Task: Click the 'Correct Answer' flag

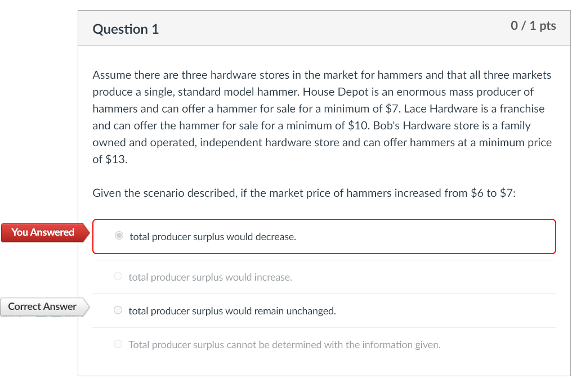Action: pyautogui.click(x=41, y=307)
